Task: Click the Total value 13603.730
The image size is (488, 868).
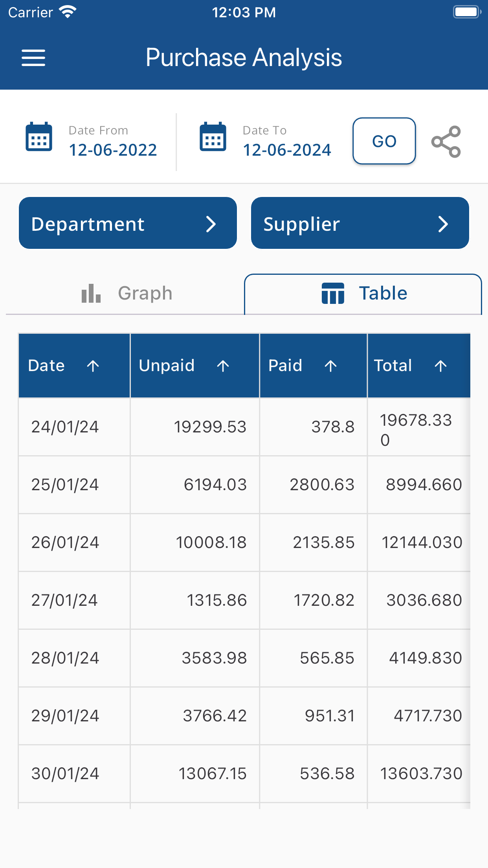Action: point(421,774)
